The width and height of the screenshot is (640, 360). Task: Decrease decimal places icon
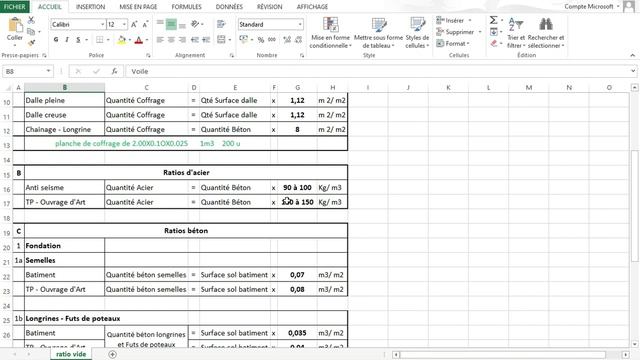point(298,40)
